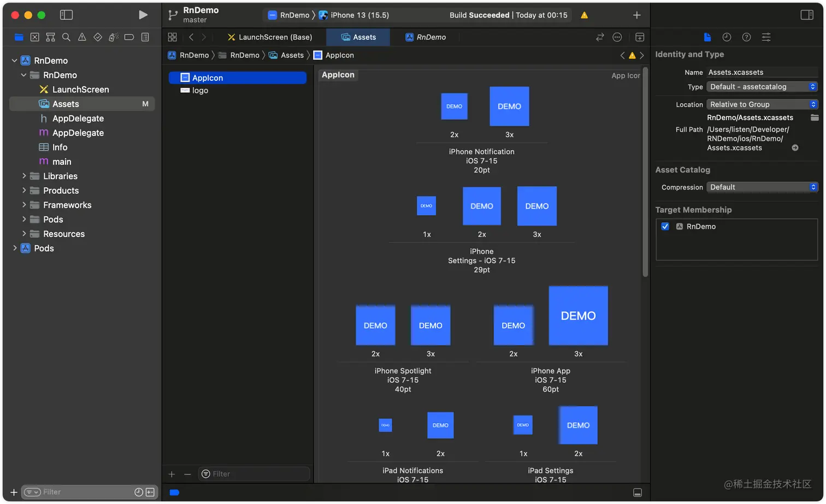Collapse the RnDemo group folder

[24, 75]
